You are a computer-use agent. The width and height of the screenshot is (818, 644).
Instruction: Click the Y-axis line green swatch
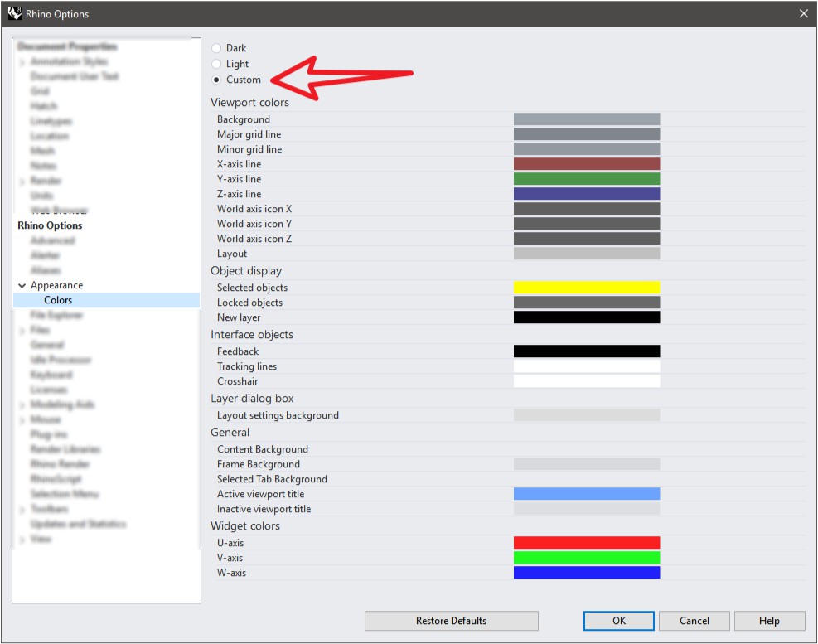pyautogui.click(x=587, y=178)
